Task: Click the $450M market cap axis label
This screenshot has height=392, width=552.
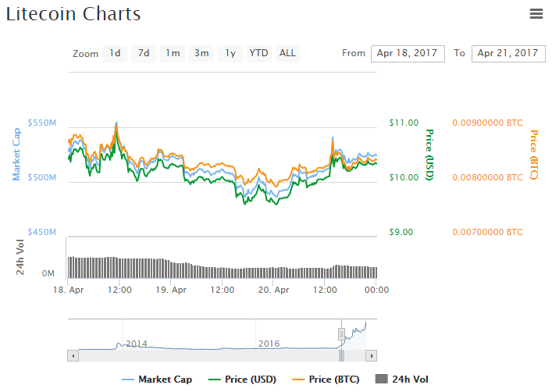Action: pyautogui.click(x=42, y=232)
